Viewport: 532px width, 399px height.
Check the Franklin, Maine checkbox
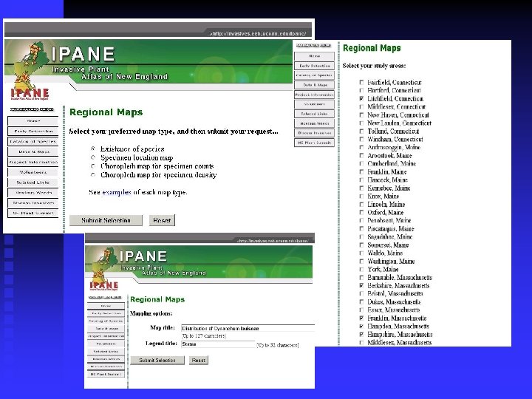[361, 171]
